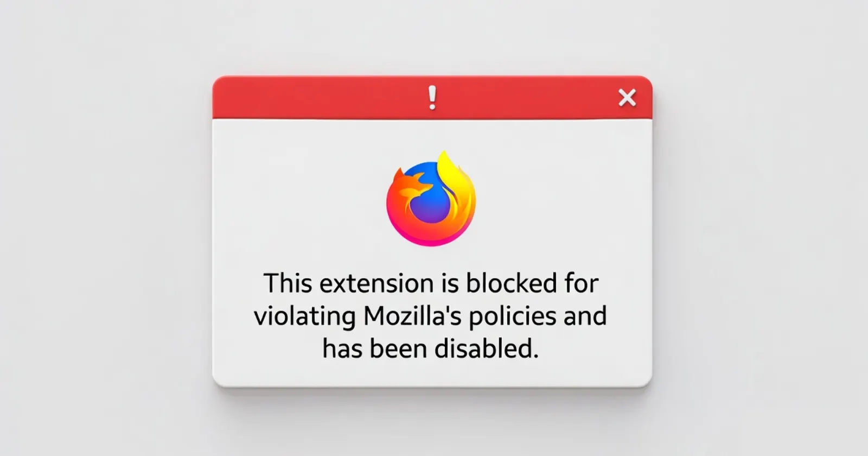Click the Firefox logo in the dialog
The height and width of the screenshot is (456, 868).
coord(431,198)
